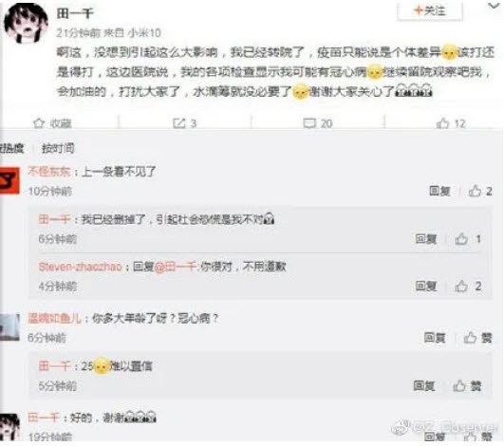Screen dimensions: 504x446
Task: Like Steven-zhaozhao's reply thumbs-up
Action: [461, 286]
